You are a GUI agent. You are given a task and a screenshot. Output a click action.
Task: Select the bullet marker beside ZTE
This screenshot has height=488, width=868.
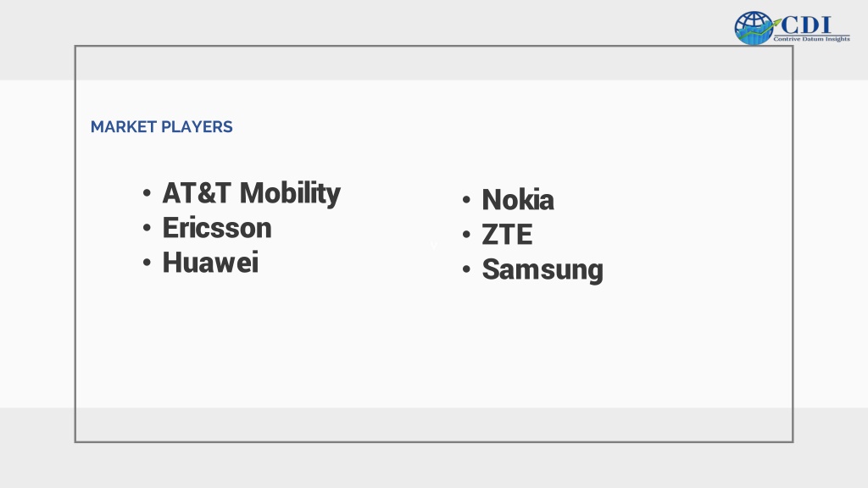pyautogui.click(x=466, y=235)
